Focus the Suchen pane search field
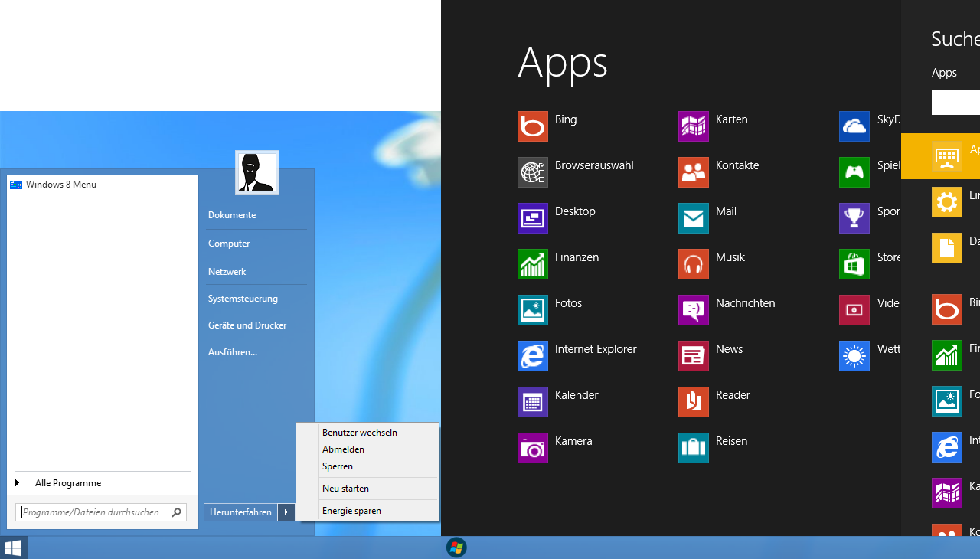980x559 pixels. pos(955,103)
